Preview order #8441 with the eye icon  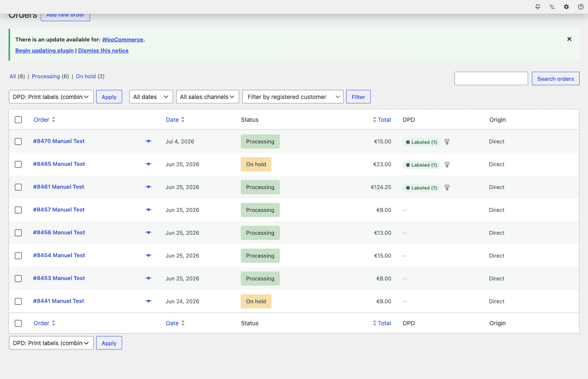coord(149,301)
